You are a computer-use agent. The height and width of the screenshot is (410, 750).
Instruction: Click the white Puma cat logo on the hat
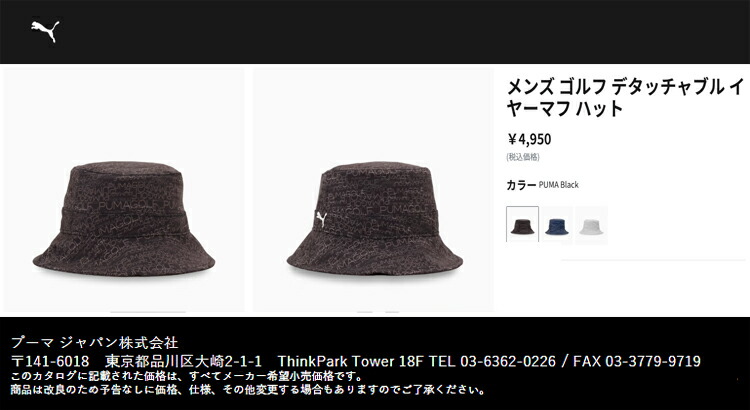click(322, 219)
